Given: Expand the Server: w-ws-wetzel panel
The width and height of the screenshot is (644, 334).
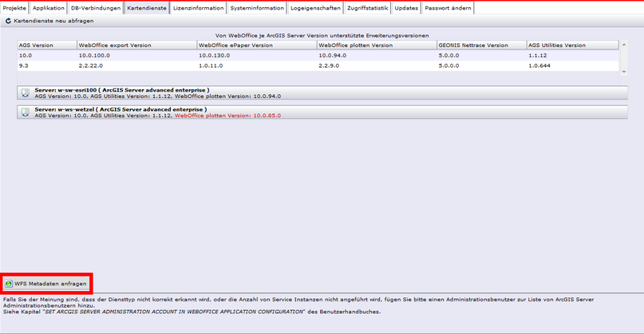Looking at the screenshot, I should (x=322, y=112).
